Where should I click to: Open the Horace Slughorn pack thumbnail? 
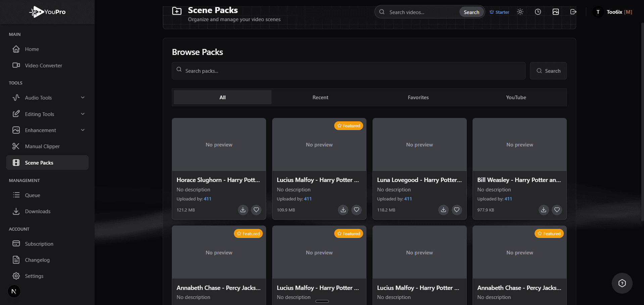219,144
